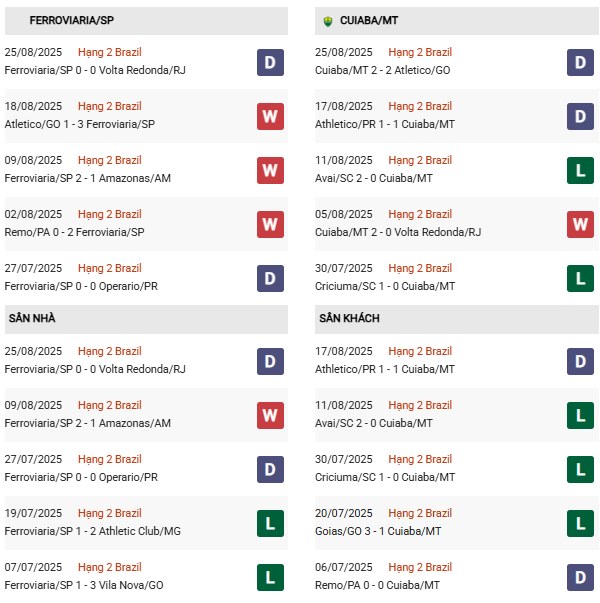
Task: Select the W badge for Remo/PA 0-2 Ferroviaria
Action: (270, 224)
